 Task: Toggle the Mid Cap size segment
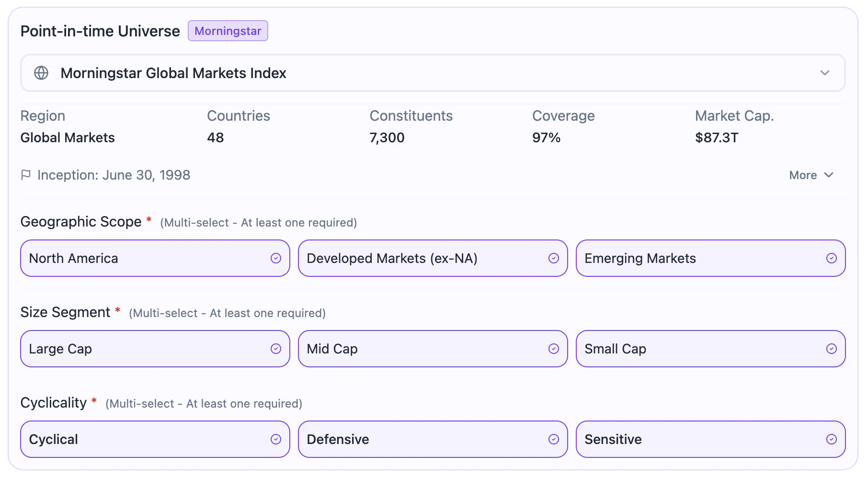point(433,349)
